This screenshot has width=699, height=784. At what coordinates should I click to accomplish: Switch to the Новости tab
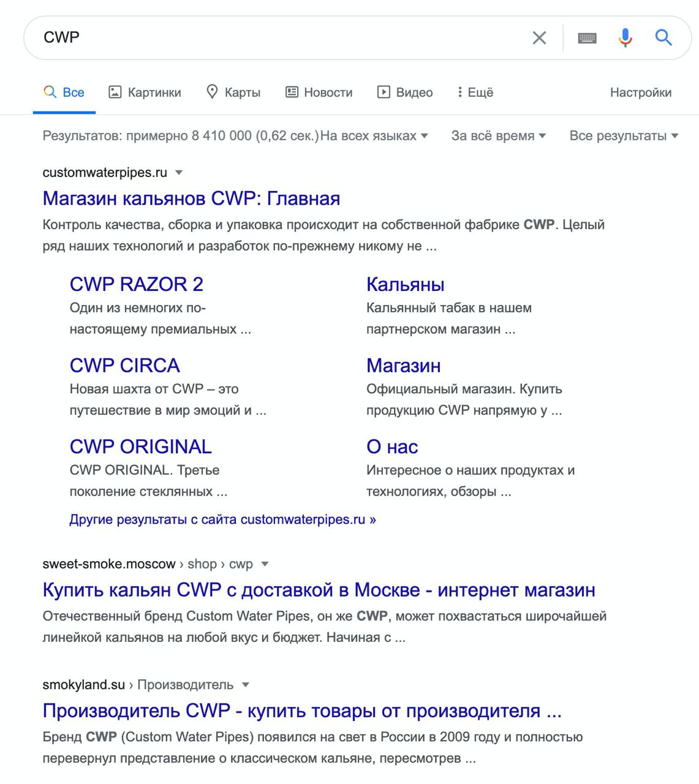click(319, 92)
